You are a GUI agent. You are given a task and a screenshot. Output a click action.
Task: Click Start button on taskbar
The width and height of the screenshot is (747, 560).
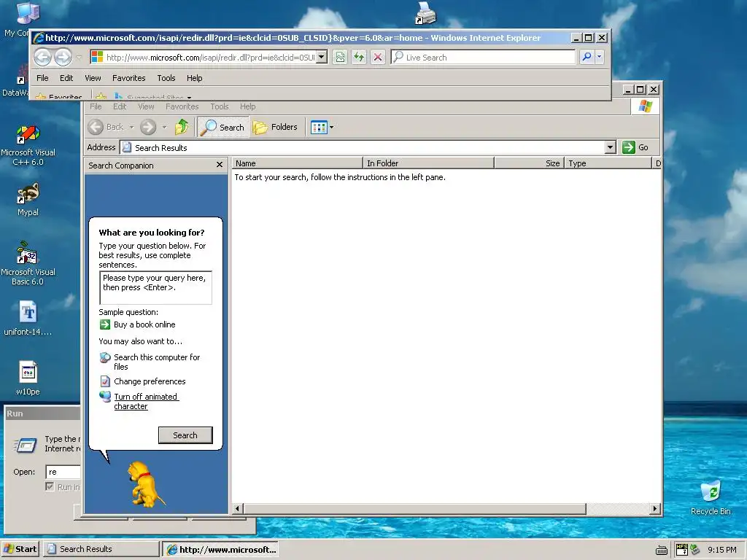[20, 549]
